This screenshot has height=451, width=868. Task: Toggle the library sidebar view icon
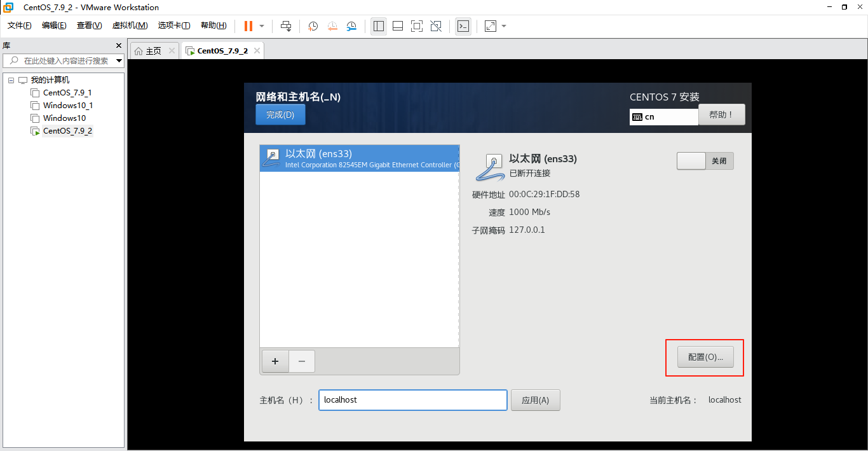point(379,26)
